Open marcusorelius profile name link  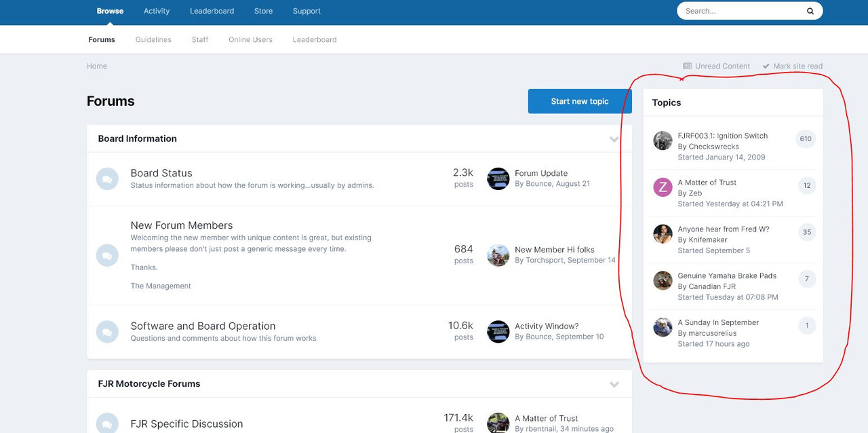[713, 333]
